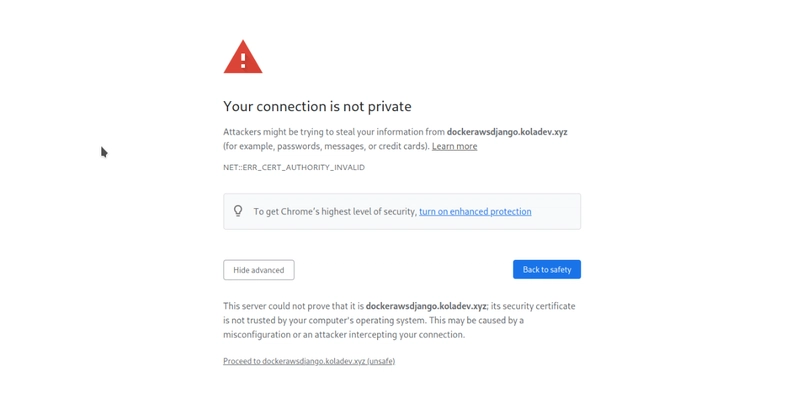Viewport: 800px width, 395px height.
Task: Click the NET::ERR_CERT_AUTHORITY_INVALID error code
Action: (294, 167)
